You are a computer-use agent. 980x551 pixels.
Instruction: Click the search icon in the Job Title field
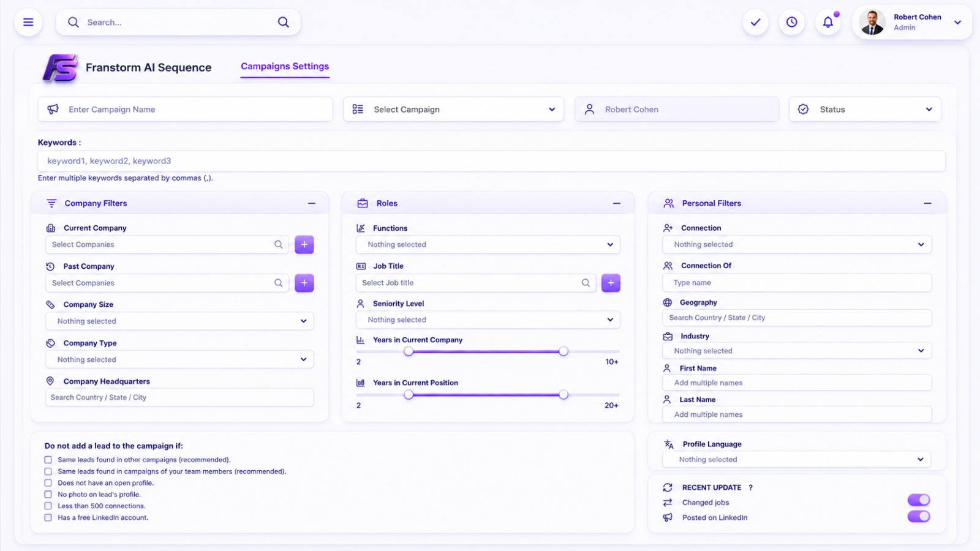pos(586,283)
